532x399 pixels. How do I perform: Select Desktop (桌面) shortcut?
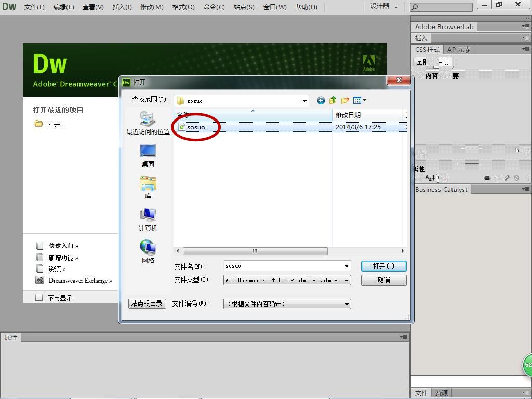[148, 156]
